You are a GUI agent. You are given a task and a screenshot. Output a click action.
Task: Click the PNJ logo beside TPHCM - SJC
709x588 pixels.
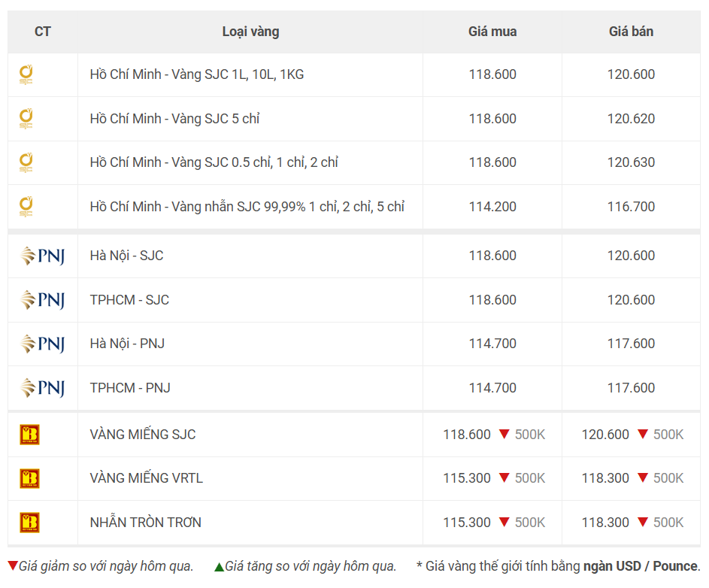43,300
